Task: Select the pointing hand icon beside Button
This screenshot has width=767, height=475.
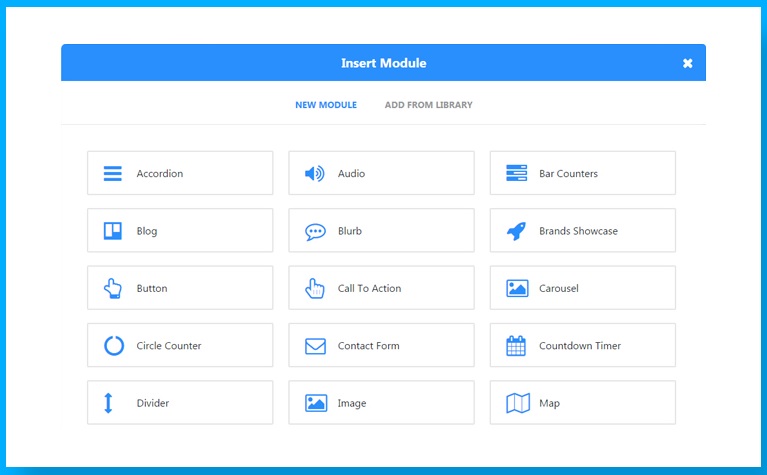Action: tap(113, 289)
